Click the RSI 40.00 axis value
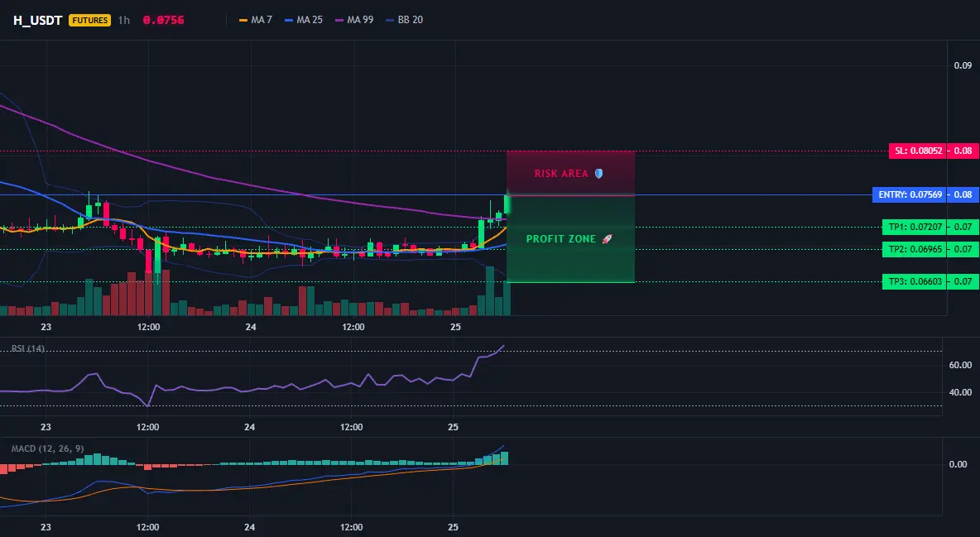This screenshot has width=980, height=537. click(x=961, y=392)
